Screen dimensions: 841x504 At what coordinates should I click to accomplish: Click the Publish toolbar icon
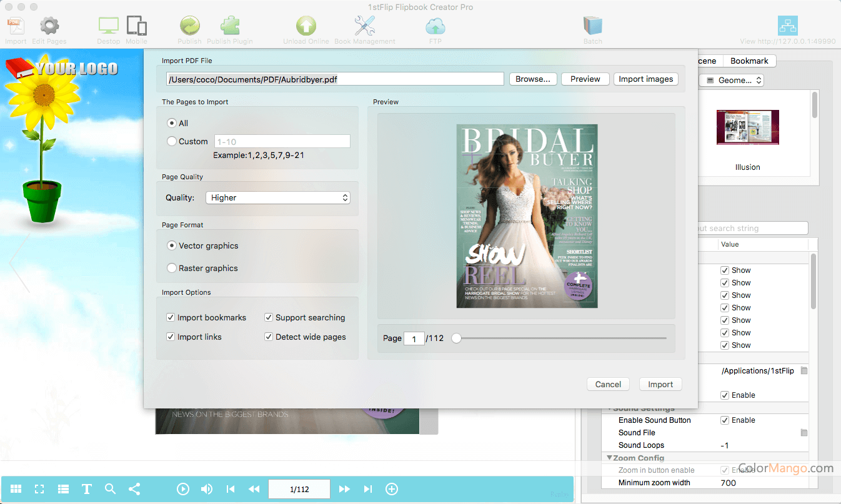(x=189, y=26)
